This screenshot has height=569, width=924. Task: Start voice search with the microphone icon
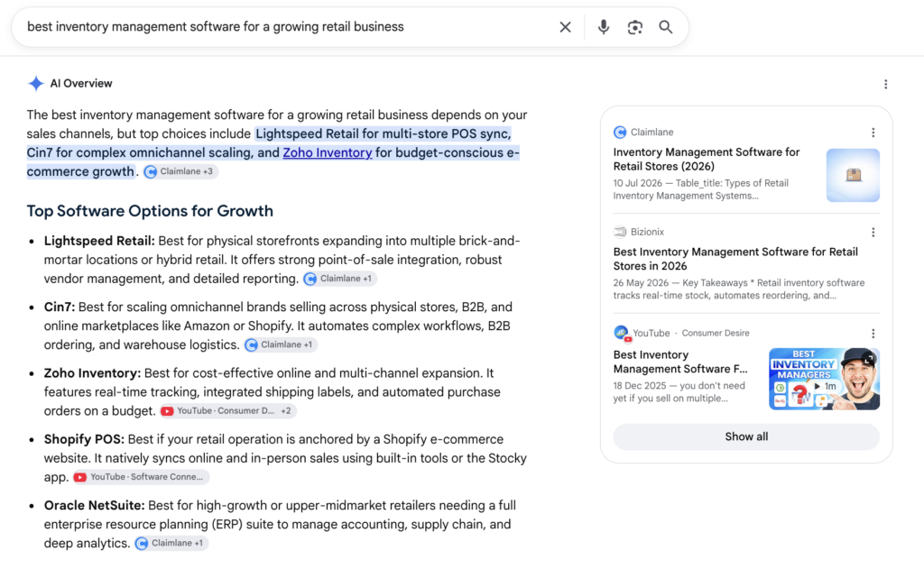point(603,27)
